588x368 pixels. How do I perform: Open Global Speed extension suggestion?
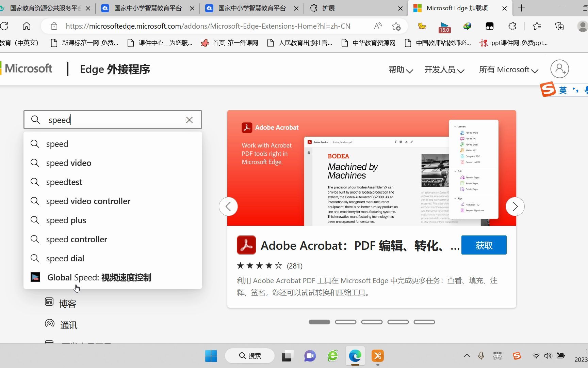pyautogui.click(x=113, y=277)
